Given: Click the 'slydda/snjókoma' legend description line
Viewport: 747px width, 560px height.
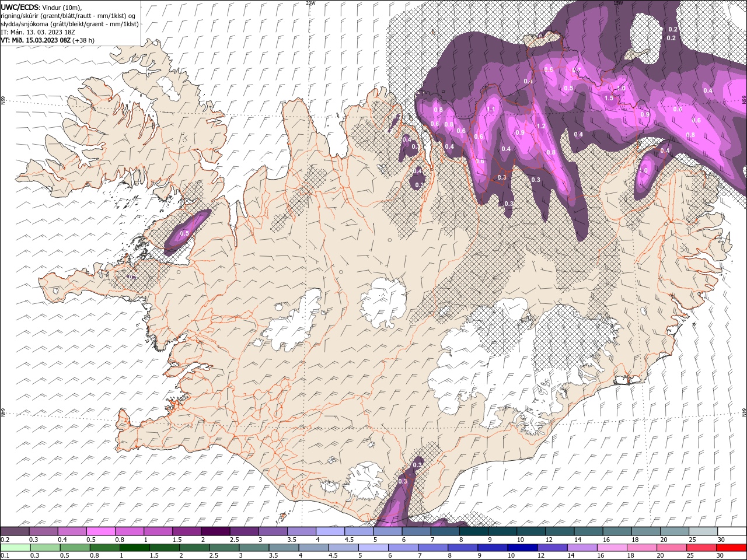Looking at the screenshot, I should tap(70, 24).
